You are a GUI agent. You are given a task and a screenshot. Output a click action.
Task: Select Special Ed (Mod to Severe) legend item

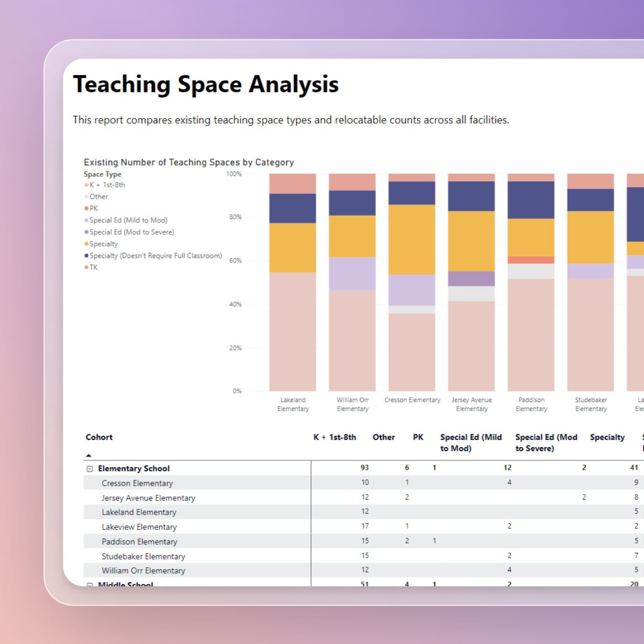(129, 232)
